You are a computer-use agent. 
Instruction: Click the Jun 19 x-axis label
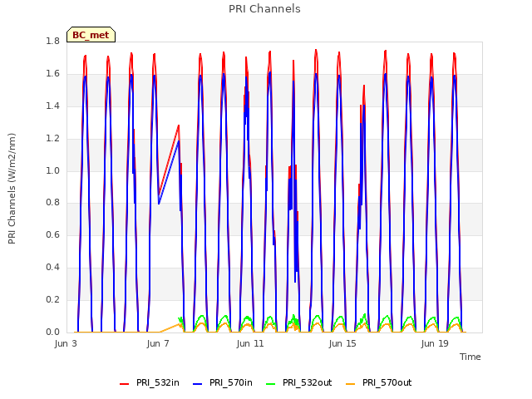point(435,343)
